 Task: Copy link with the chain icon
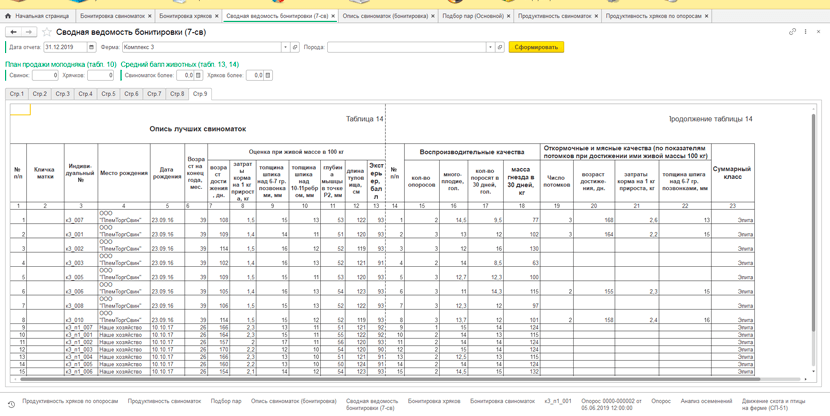click(792, 32)
